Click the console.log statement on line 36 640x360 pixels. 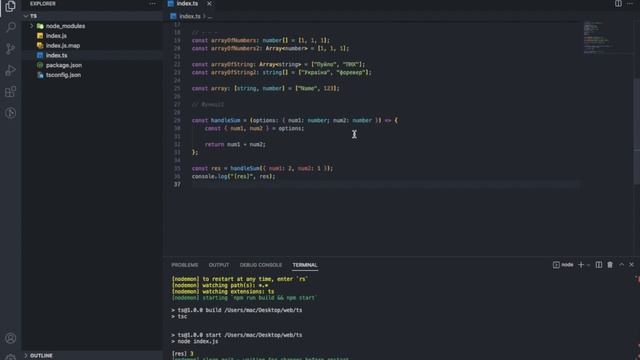(x=233, y=176)
